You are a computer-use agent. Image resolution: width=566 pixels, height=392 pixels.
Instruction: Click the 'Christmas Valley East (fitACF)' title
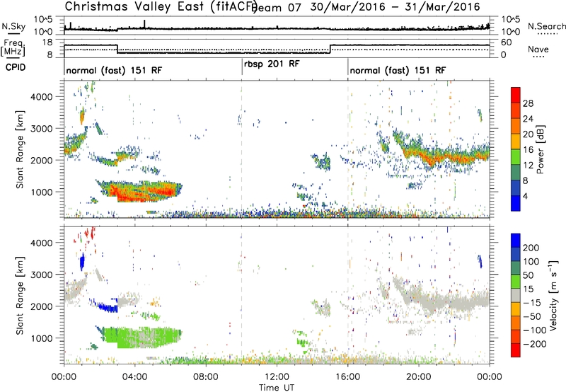(161, 6)
